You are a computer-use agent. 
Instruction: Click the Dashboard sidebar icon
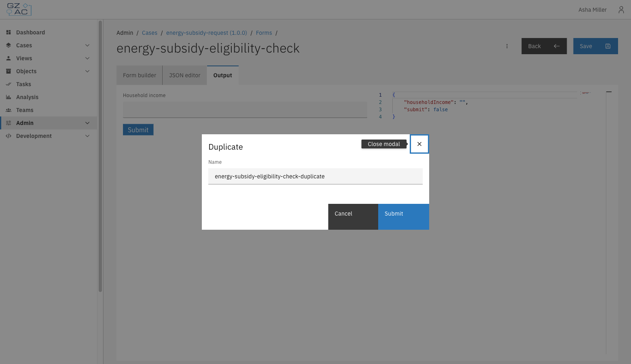coord(8,32)
